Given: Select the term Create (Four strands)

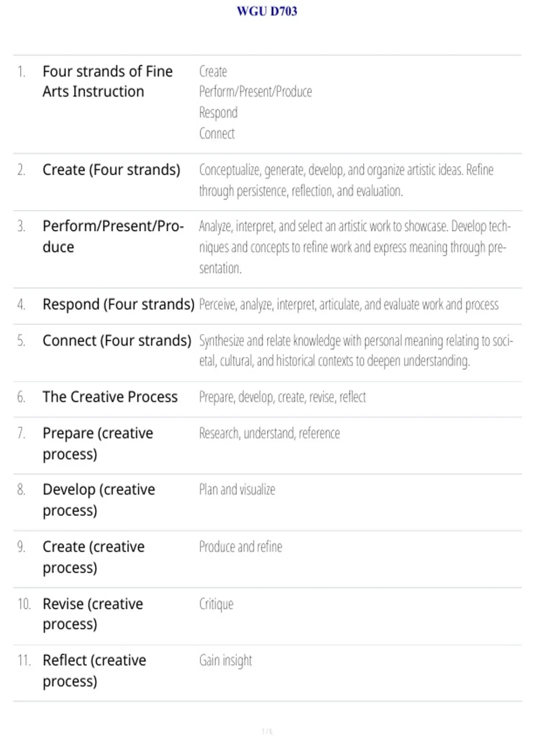Looking at the screenshot, I should [111, 170].
